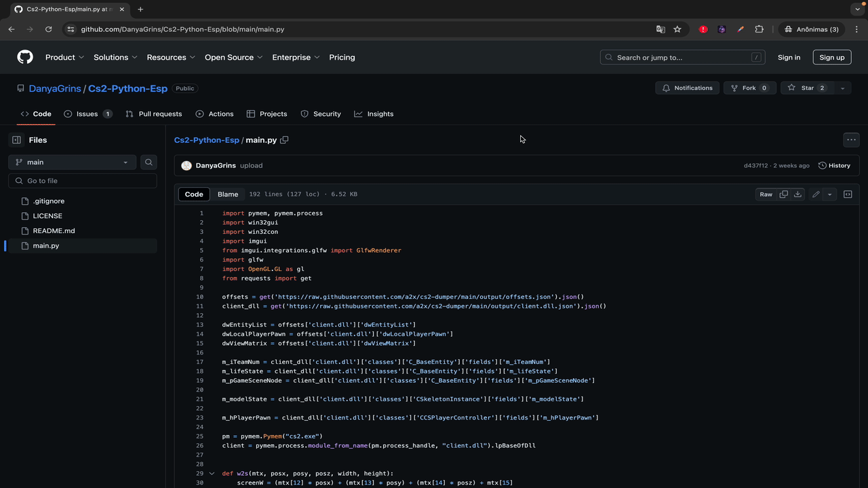This screenshot has height=488, width=868.
Task: Copy file path icon next to main.py
Action: (x=284, y=140)
